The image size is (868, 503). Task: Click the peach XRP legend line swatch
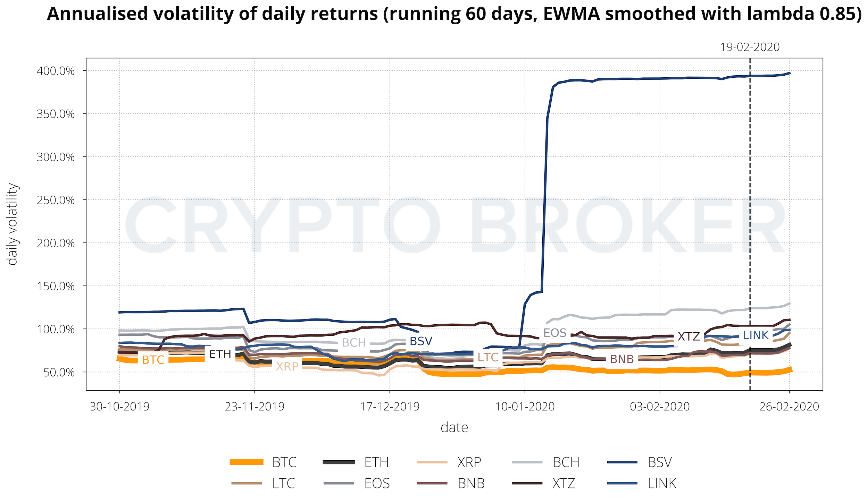click(x=432, y=462)
